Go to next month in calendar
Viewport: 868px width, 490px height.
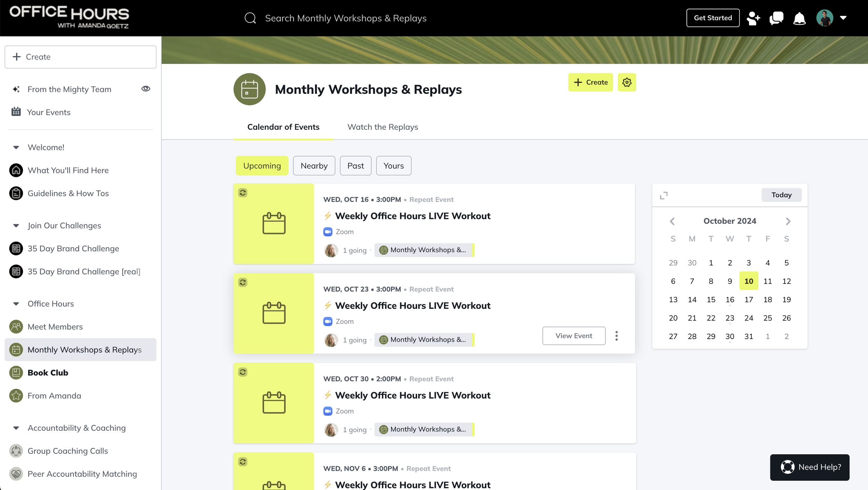(x=788, y=221)
